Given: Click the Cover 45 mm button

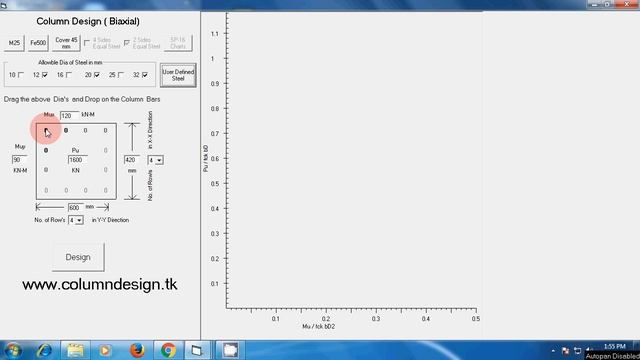Looking at the screenshot, I should [66, 43].
